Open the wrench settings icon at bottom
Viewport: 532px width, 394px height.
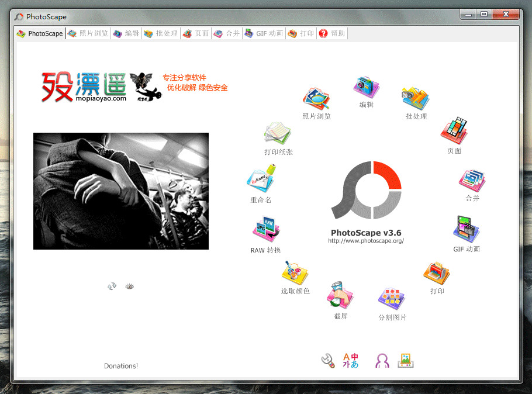(328, 361)
